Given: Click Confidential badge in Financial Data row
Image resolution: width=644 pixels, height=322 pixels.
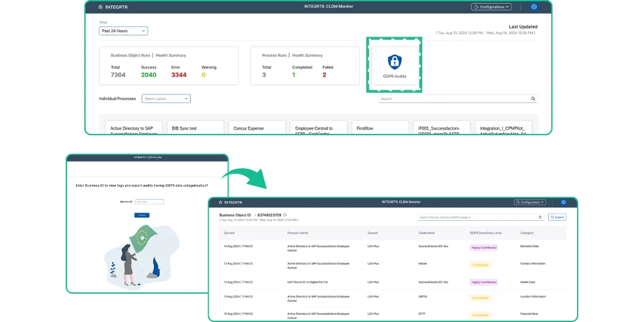Looking at the screenshot, I should pyautogui.click(x=480, y=316).
